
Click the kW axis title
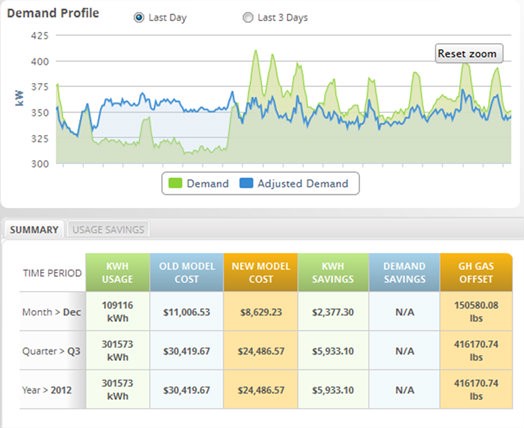tap(19, 98)
